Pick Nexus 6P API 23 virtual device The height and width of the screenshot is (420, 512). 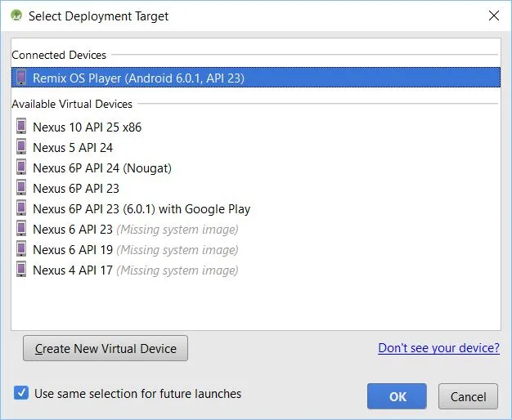tap(76, 189)
